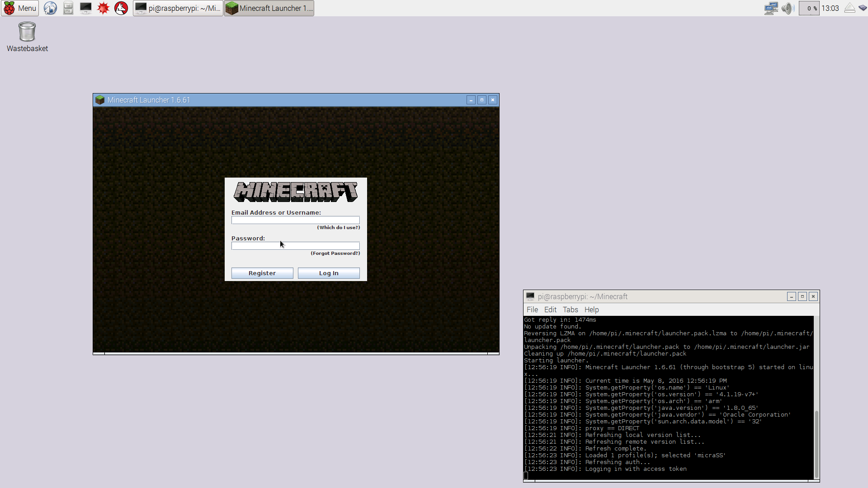The height and width of the screenshot is (488, 868).
Task: Click the 'Starting launcher.' terminal line
Action: coord(556,361)
